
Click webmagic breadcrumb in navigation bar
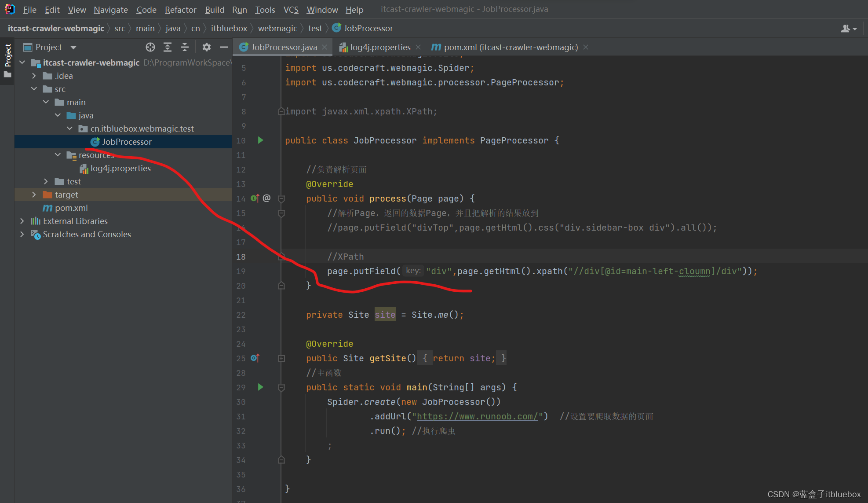coord(277,28)
